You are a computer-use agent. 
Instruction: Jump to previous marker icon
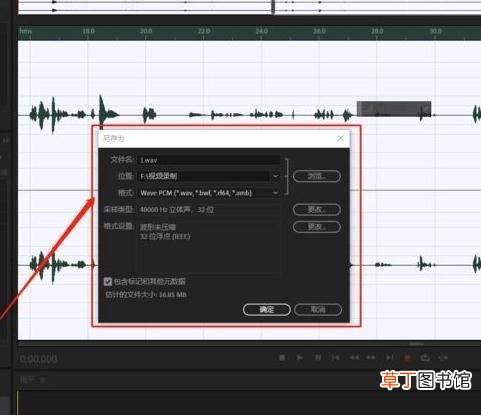pos(335,358)
